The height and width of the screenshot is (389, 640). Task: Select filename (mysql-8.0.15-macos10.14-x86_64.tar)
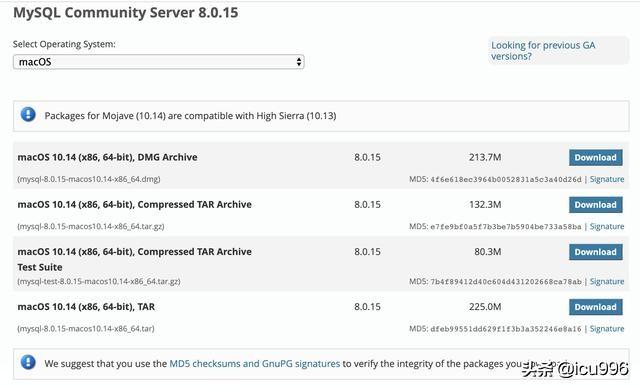(x=86, y=329)
